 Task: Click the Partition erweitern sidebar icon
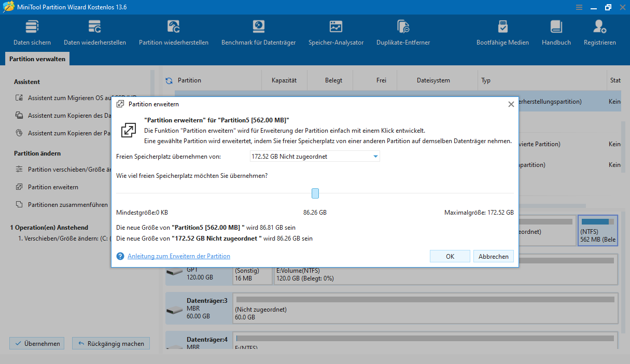pyautogui.click(x=19, y=187)
